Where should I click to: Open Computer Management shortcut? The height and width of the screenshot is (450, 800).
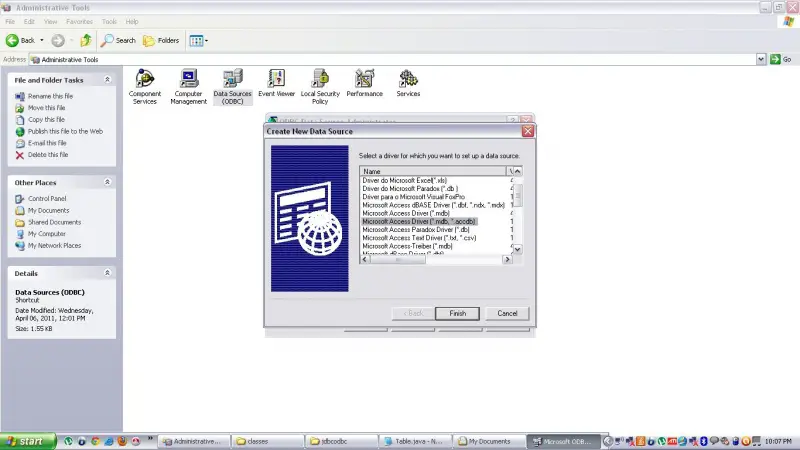click(188, 87)
